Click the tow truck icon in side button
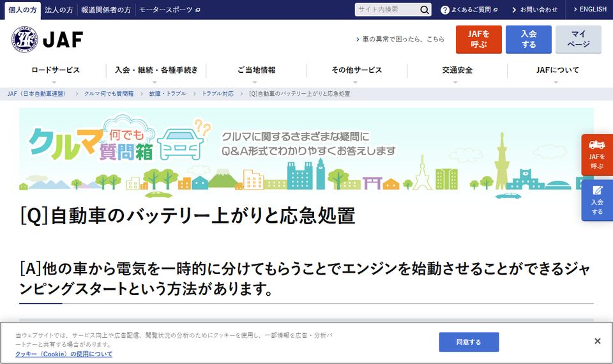613x364 pixels. point(597,145)
